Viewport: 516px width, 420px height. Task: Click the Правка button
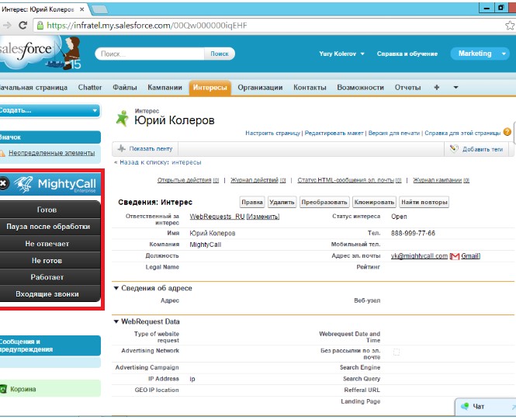[x=252, y=202]
